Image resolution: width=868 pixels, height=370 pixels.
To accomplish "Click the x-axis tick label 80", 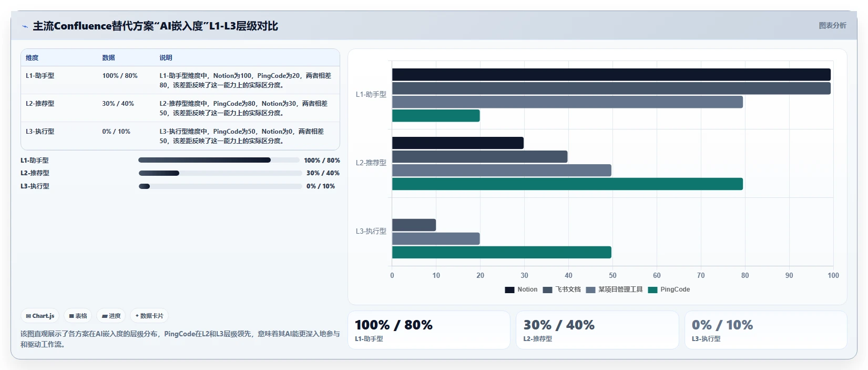I will pos(745,275).
